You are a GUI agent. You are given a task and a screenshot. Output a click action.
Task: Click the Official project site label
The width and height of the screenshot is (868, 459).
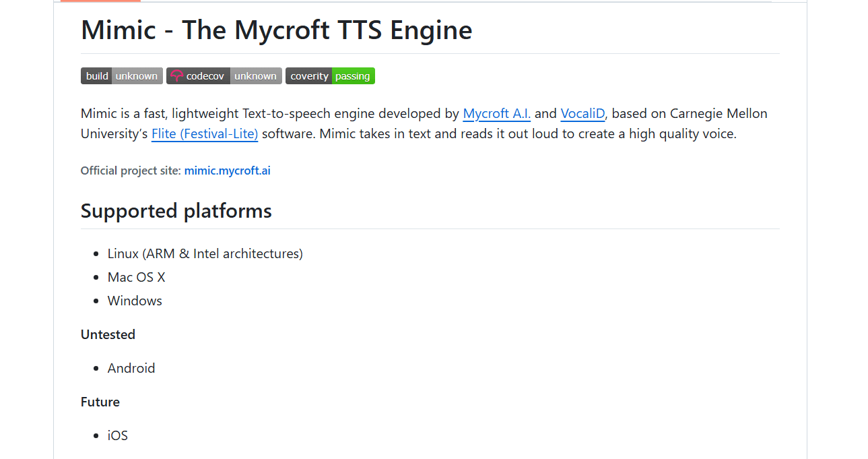coord(131,171)
